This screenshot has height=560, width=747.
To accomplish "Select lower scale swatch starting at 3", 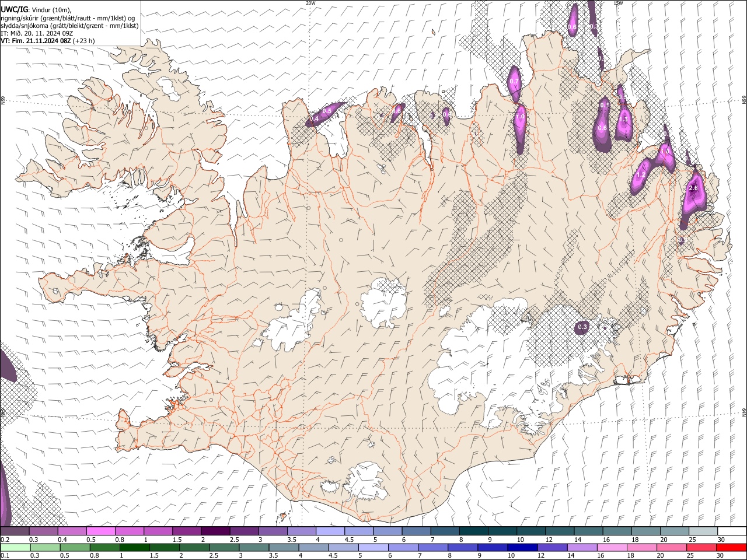I will [x=254, y=547].
